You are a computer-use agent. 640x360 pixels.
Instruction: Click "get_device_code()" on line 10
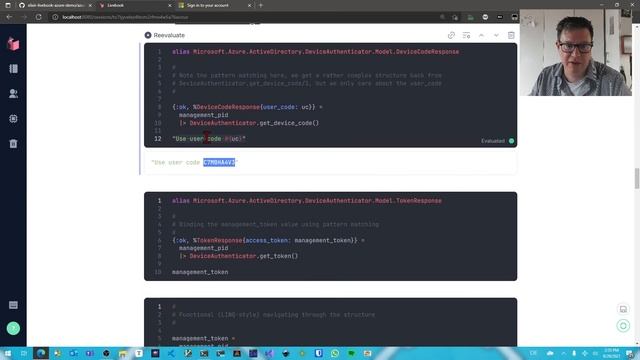(x=289, y=123)
